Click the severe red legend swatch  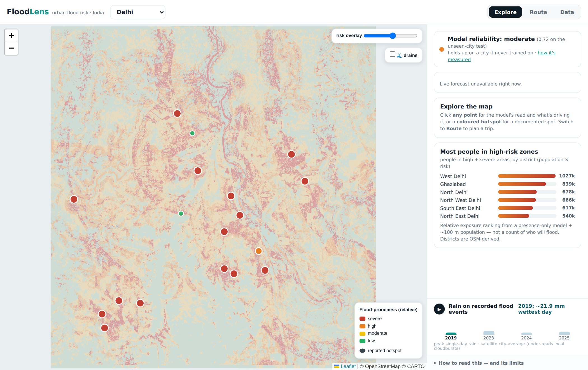[x=362, y=319]
